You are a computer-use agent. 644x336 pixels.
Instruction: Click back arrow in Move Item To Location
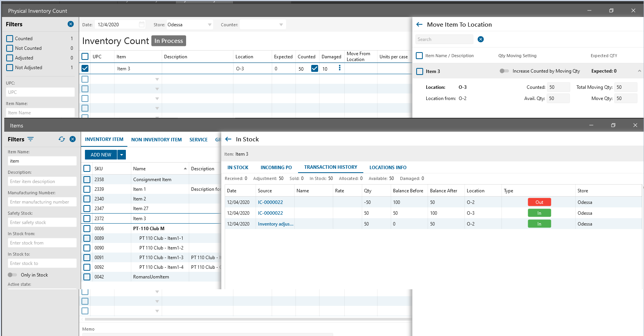(419, 24)
